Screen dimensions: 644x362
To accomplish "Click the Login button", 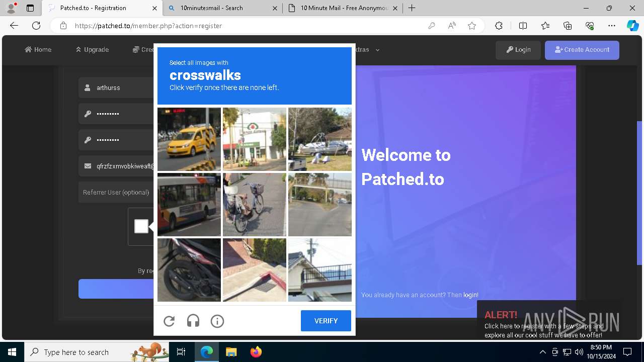I will (518, 50).
